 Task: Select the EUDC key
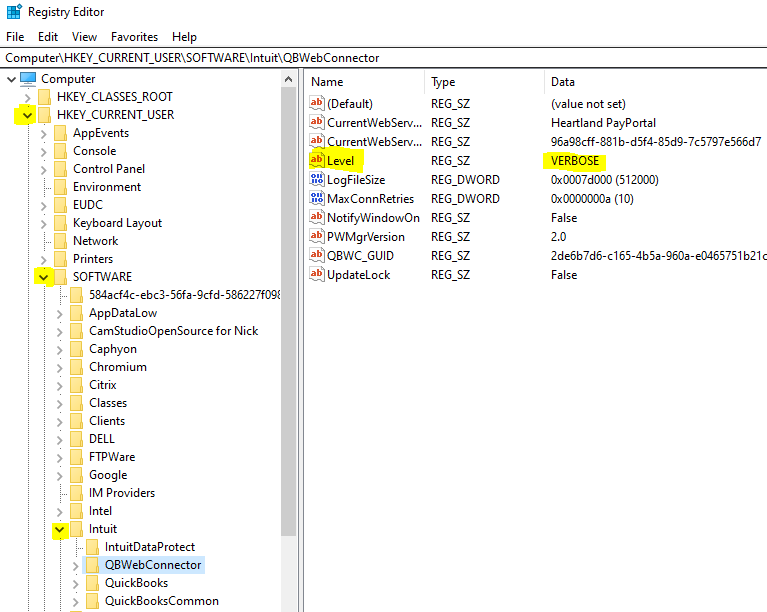(x=88, y=204)
